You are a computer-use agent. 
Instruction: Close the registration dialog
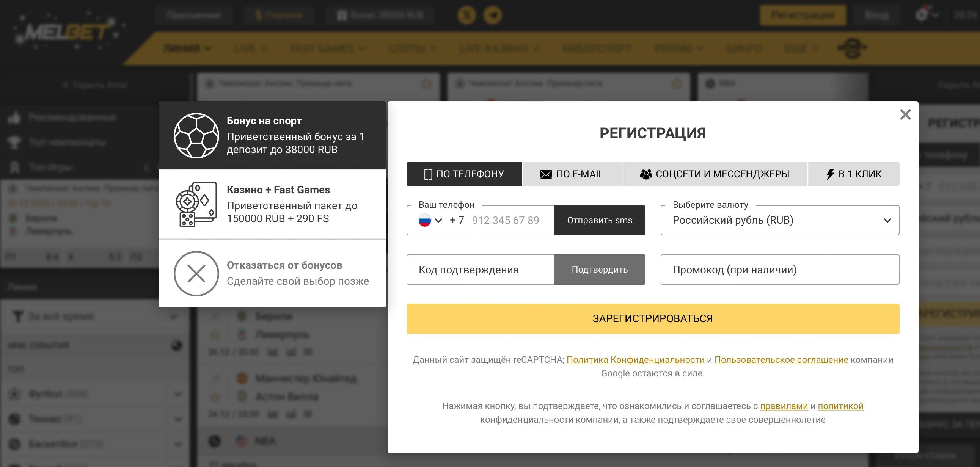pyautogui.click(x=905, y=114)
